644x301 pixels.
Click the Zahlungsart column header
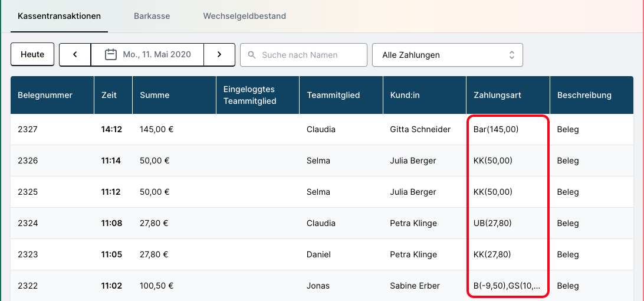coord(497,95)
